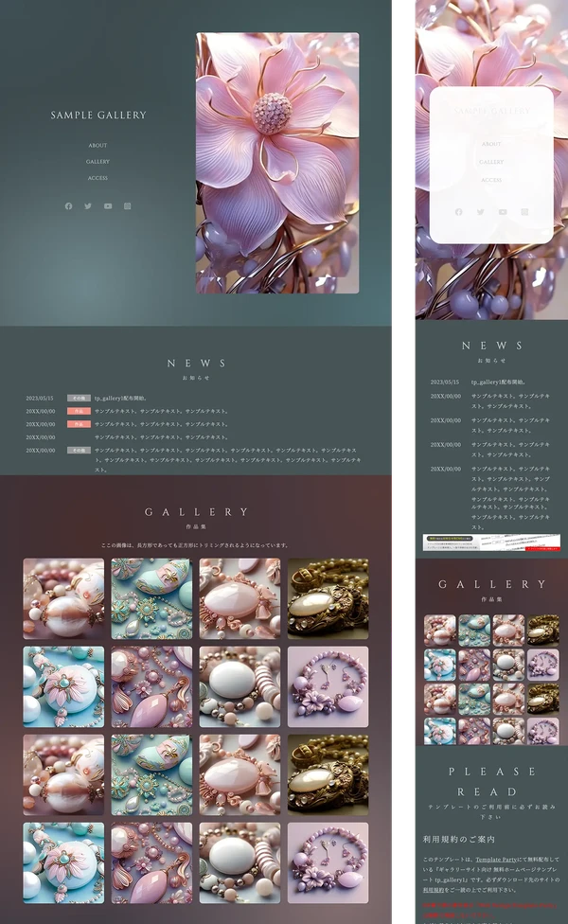Tap the Facebook icon in the mobile menu overlay
Screen dimensions: 568x924
tap(458, 211)
